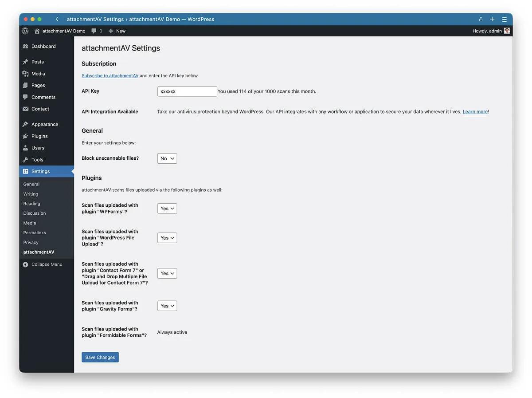Image resolution: width=532 pixels, height=398 pixels.
Task: Click the Contact envelope icon
Action: pos(26,109)
